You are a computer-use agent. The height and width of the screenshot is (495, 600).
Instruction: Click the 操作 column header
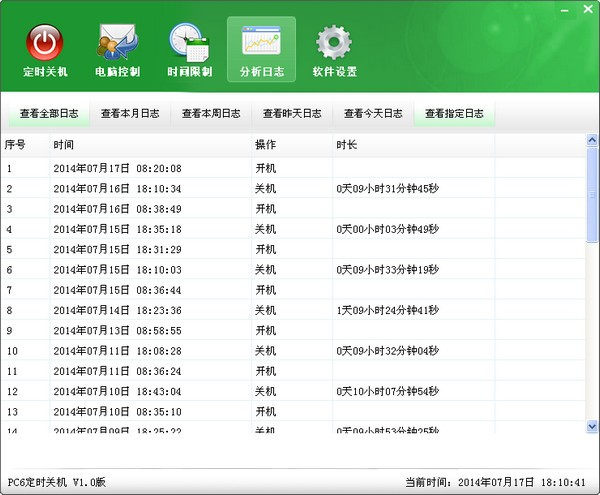coord(292,145)
